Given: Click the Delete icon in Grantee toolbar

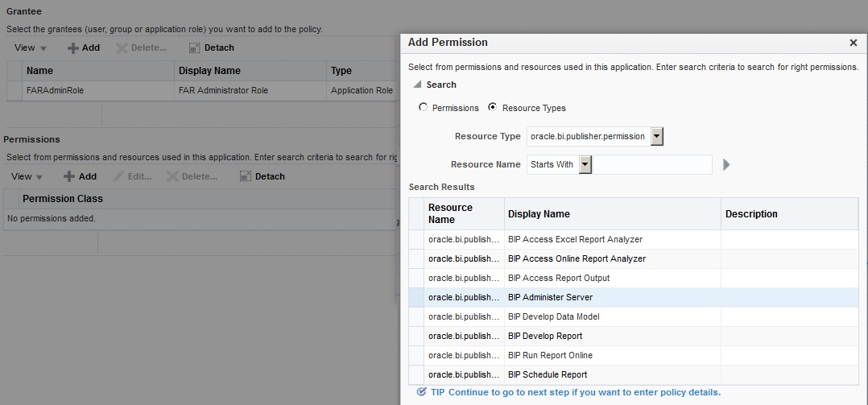Looking at the screenshot, I should [122, 48].
